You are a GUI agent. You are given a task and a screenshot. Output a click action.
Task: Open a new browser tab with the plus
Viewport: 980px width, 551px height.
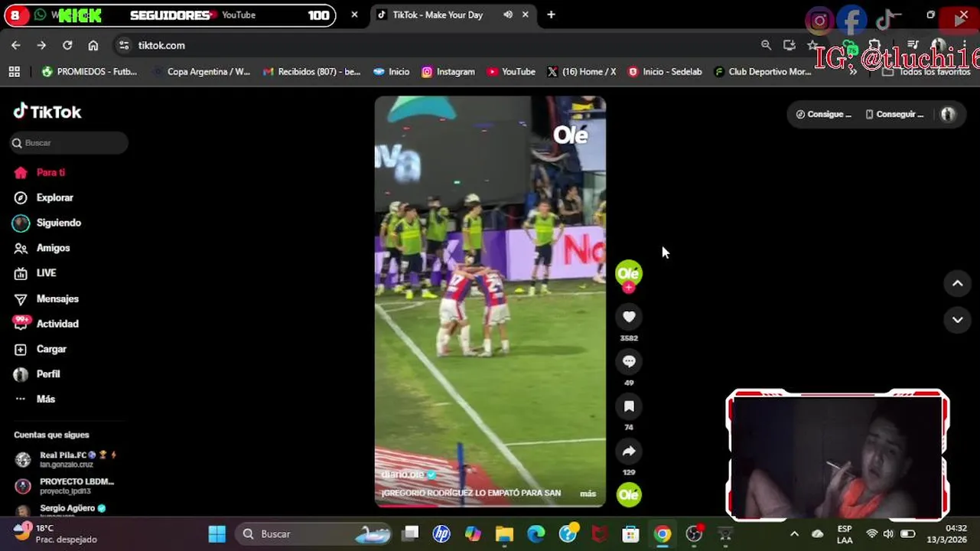click(x=551, y=15)
